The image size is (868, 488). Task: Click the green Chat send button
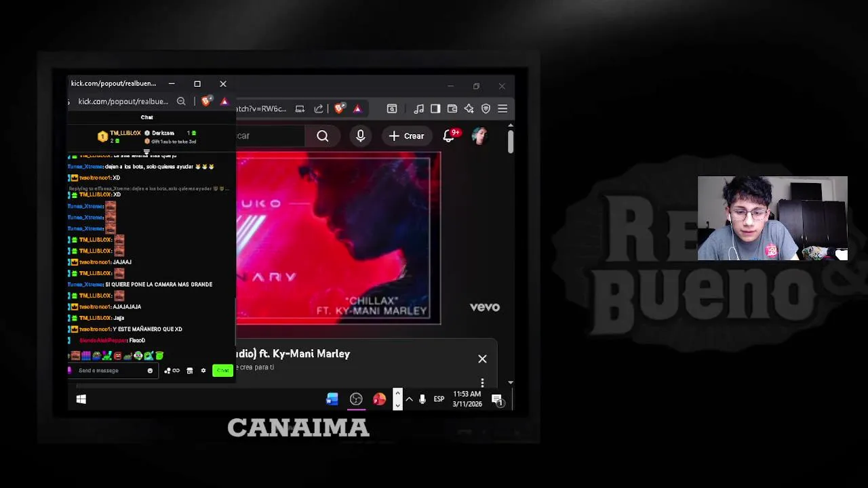[222, 370]
